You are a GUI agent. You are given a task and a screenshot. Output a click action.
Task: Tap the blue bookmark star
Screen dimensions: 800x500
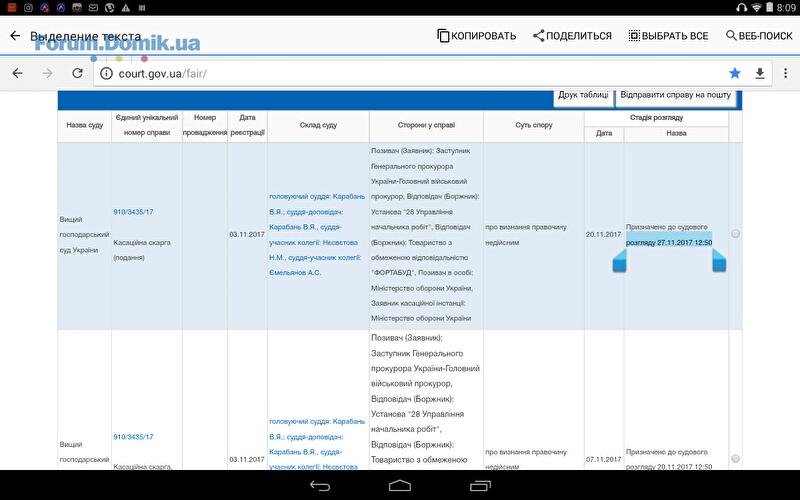735,73
